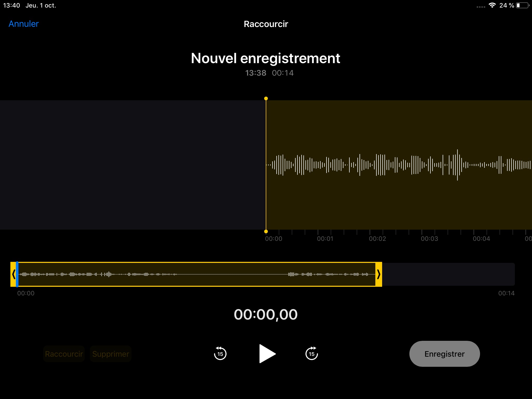
Task: Click the 00:02 ruler mark
Action: [x=377, y=238]
